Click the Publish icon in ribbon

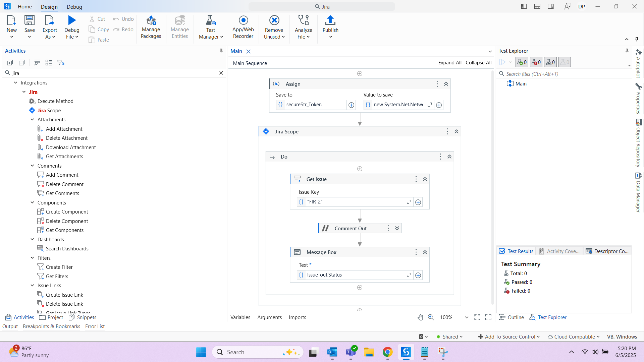330,21
